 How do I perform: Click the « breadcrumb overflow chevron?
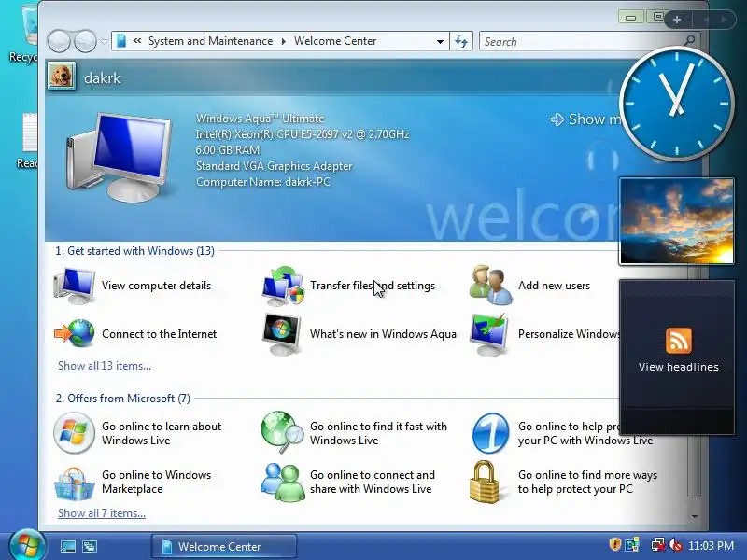(x=137, y=41)
